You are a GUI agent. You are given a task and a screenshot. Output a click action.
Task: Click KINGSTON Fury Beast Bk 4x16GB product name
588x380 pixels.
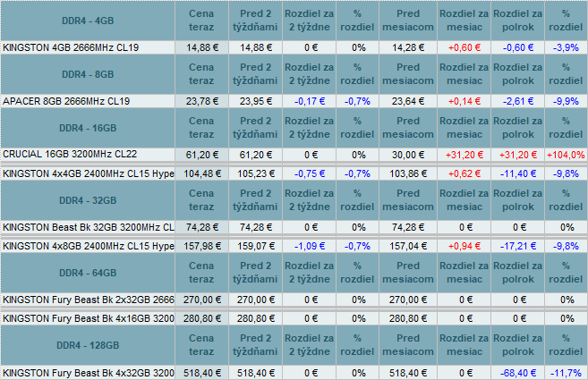(x=89, y=318)
